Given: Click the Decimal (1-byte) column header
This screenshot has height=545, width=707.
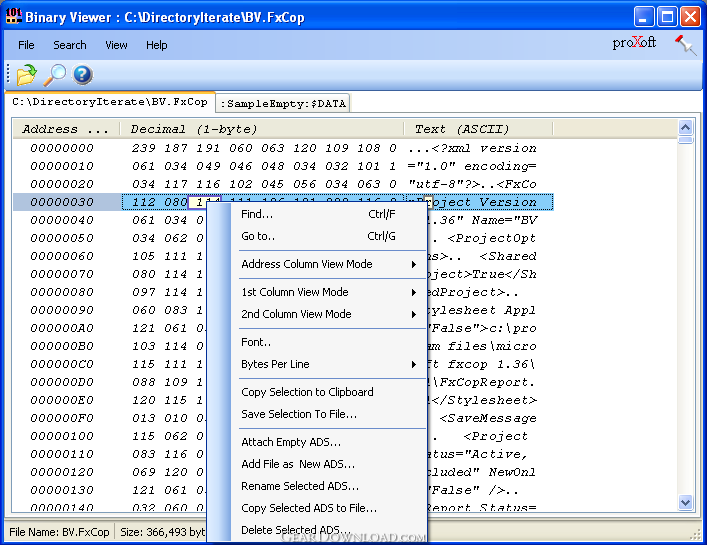Looking at the screenshot, I should 262,129.
